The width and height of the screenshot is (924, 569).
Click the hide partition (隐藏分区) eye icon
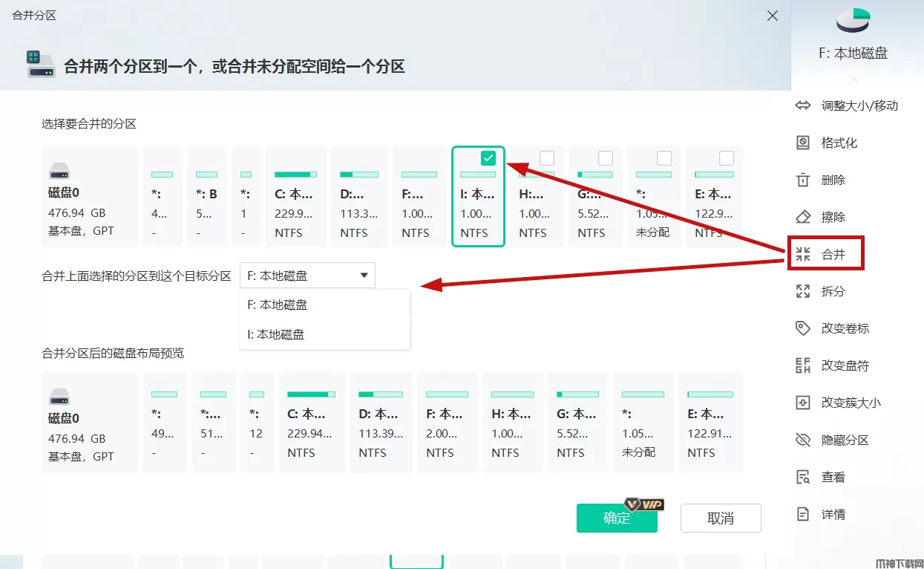[x=802, y=440]
